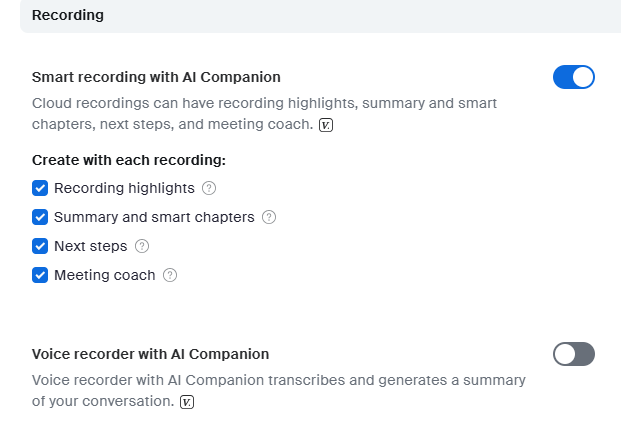The height and width of the screenshot is (421, 621).
Task: Deselect the Meeting coach checkbox
Action: [40, 275]
